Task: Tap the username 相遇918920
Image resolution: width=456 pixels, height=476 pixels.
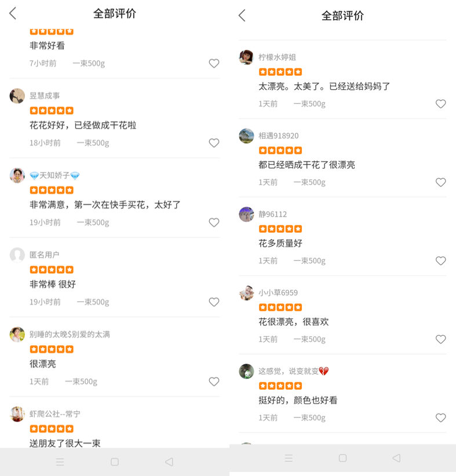Action: click(278, 136)
